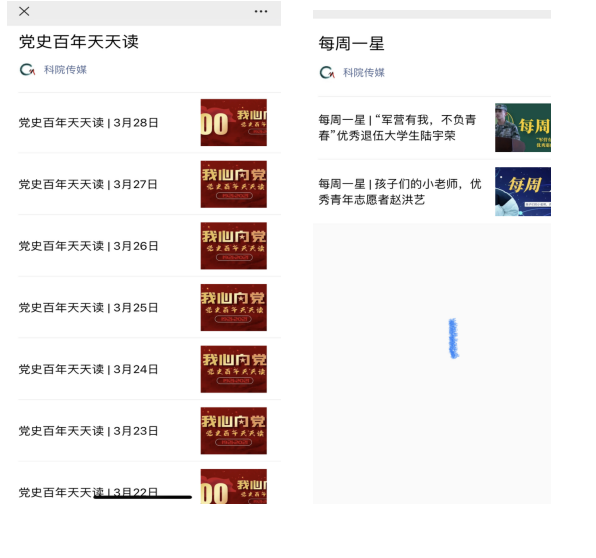Close the page with the X icon
596x558 pixels.
pos(24,11)
